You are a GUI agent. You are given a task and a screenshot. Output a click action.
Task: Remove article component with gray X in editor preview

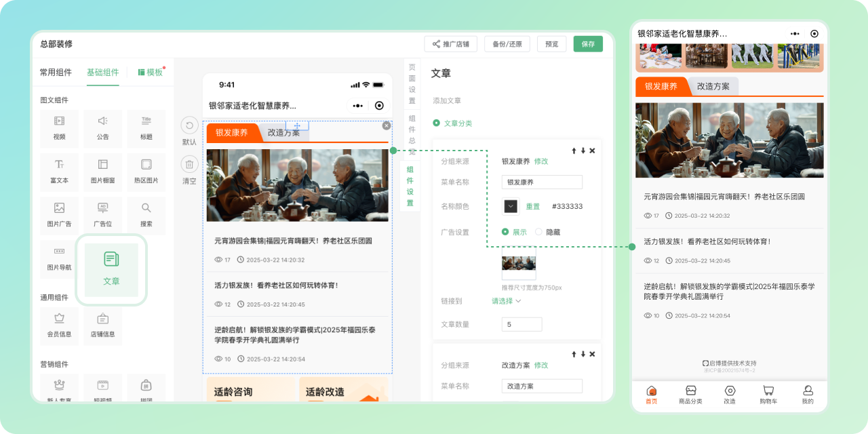point(387,125)
